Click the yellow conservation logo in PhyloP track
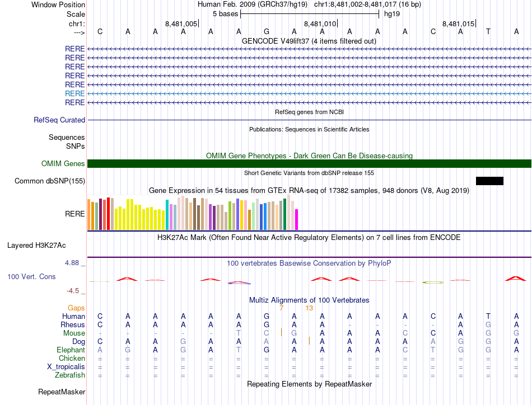 (432, 282)
